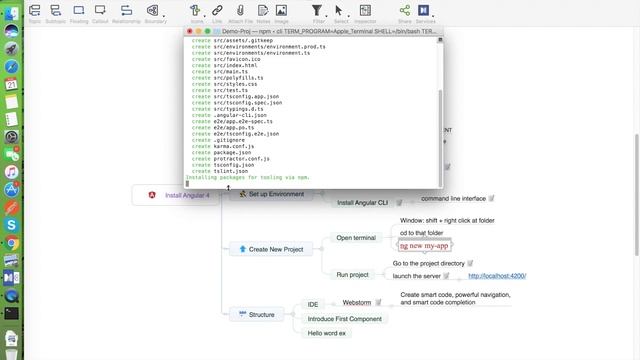The image size is (640, 360).
Task: Select the Run project subtopic
Action: 352,275
